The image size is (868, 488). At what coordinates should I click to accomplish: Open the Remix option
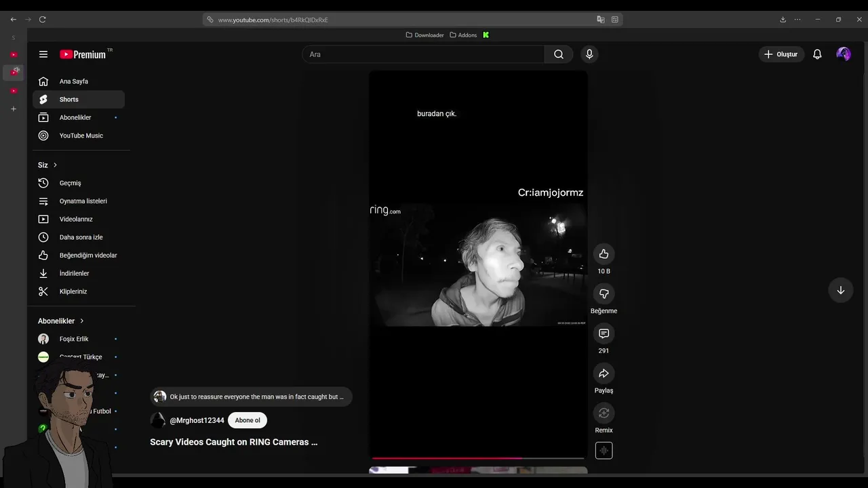pyautogui.click(x=604, y=413)
